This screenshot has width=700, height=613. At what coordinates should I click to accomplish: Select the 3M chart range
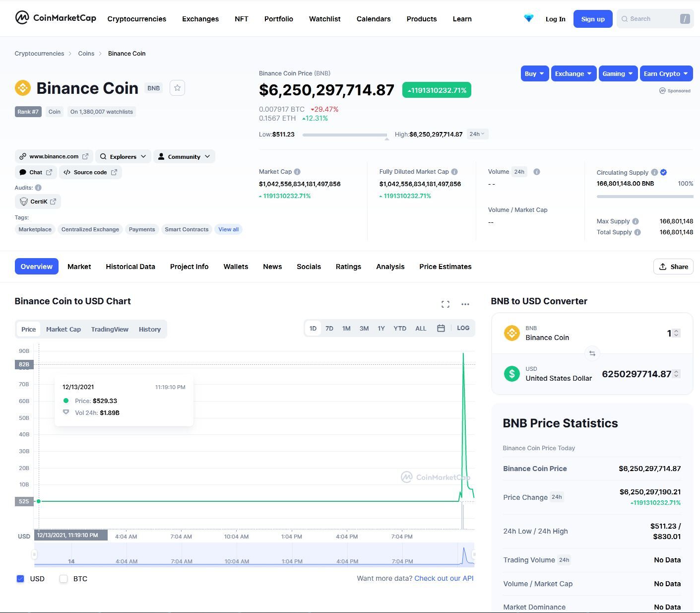pyautogui.click(x=364, y=329)
